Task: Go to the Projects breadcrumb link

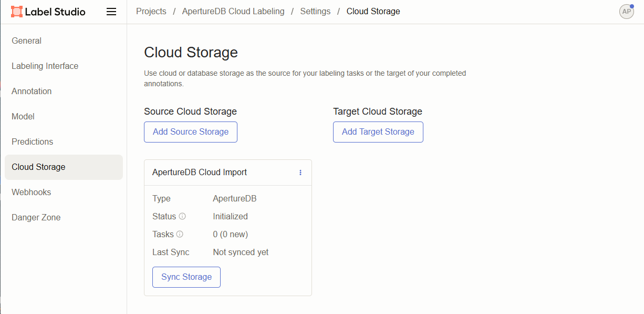Action: 151,12
